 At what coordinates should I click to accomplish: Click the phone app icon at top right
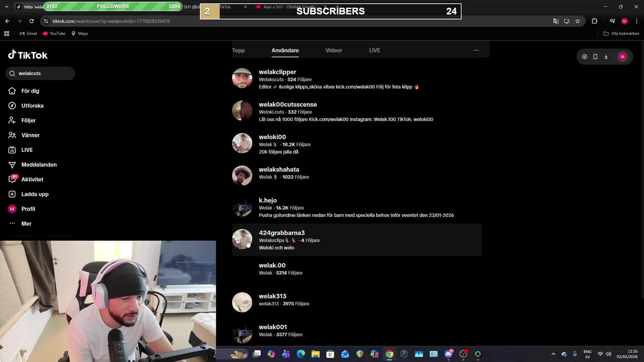(x=595, y=57)
